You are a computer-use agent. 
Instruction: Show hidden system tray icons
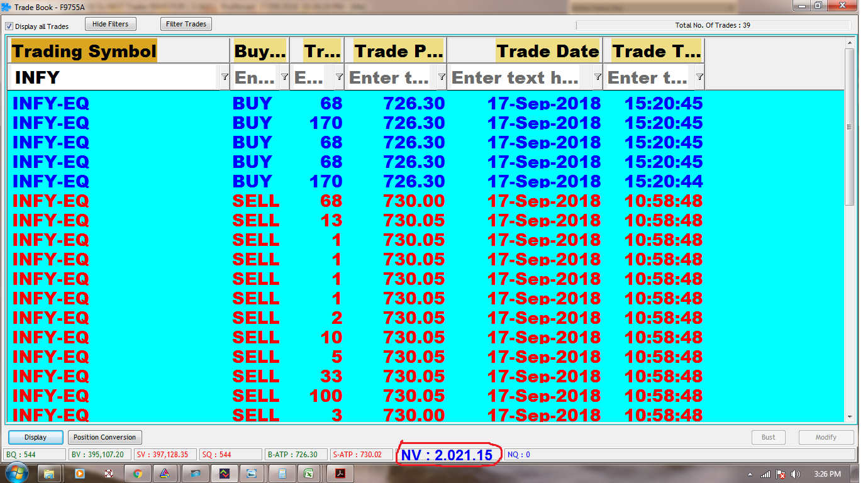(751, 474)
